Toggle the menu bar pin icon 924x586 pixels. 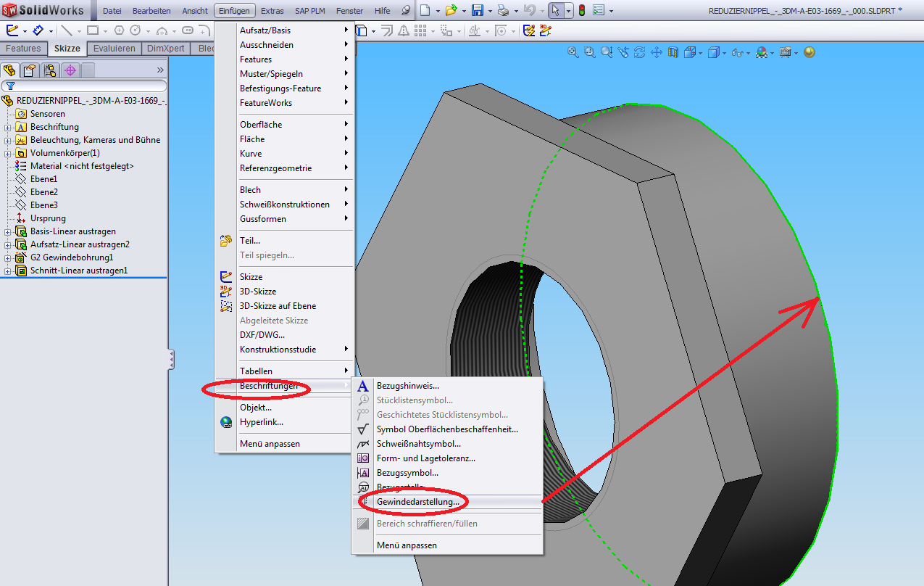[405, 11]
